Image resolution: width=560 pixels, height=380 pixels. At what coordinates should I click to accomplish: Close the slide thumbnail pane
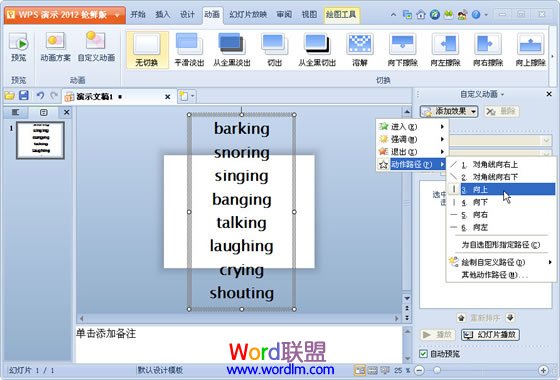click(66, 112)
